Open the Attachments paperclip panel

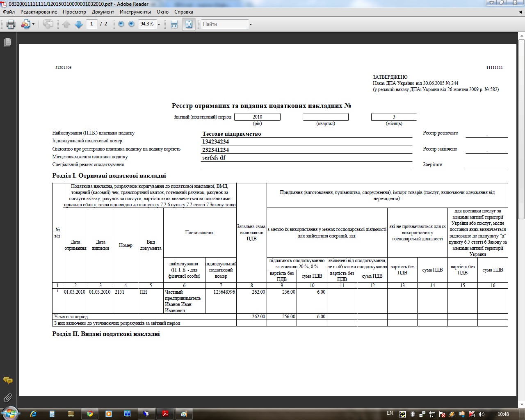click(x=8, y=397)
